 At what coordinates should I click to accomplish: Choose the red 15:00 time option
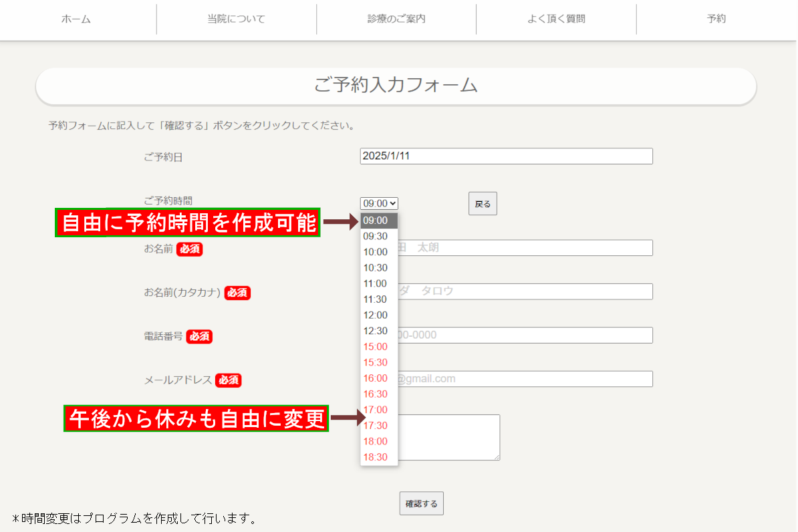[376, 347]
